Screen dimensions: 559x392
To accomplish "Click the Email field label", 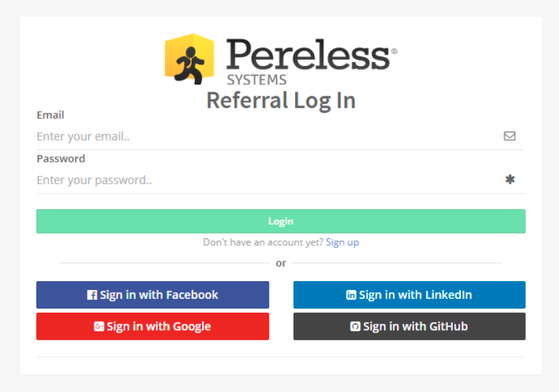I will click(50, 115).
